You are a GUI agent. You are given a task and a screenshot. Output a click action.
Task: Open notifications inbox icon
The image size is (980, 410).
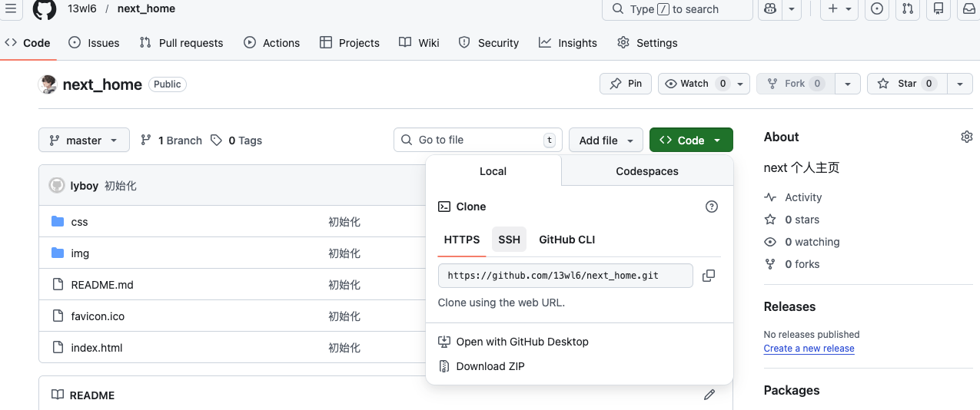point(968,9)
